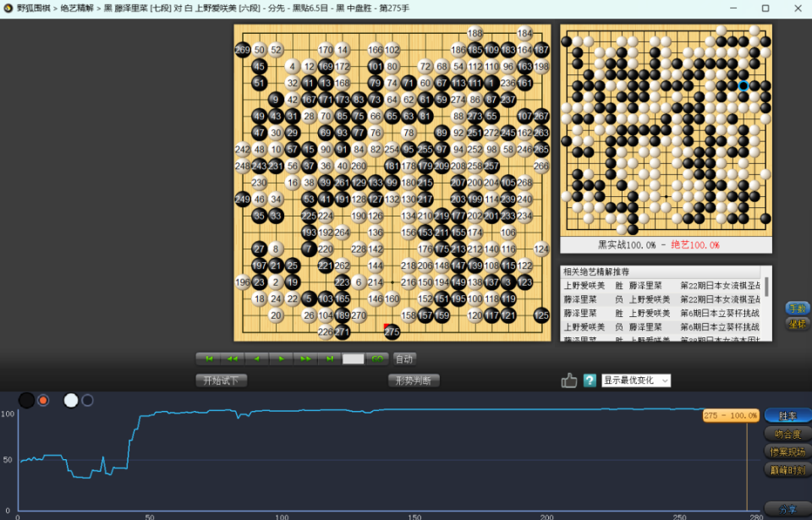
Task: Toggle 手数 move numbers display
Action: tap(798, 308)
